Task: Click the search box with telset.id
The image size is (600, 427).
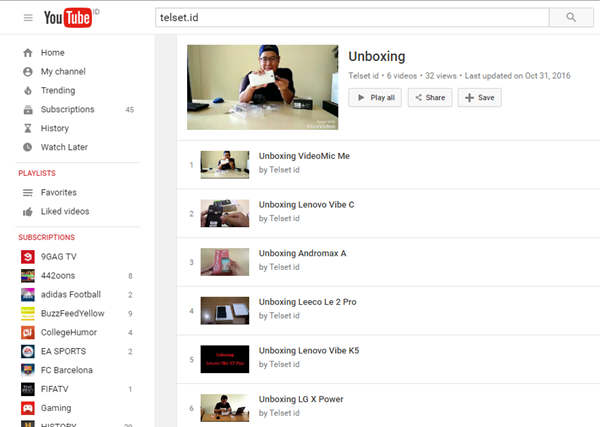Action: point(352,17)
